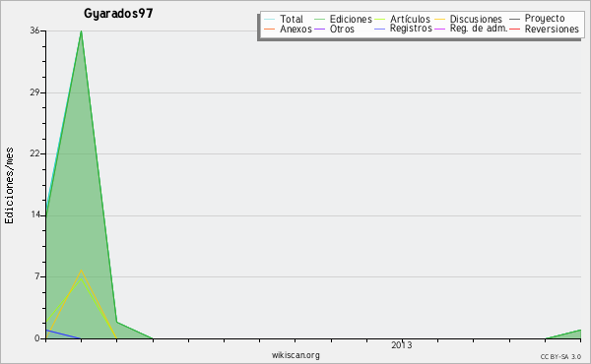Select the Reversiones legend entry
Viewport: 591px width, 364px height.
pos(545,29)
